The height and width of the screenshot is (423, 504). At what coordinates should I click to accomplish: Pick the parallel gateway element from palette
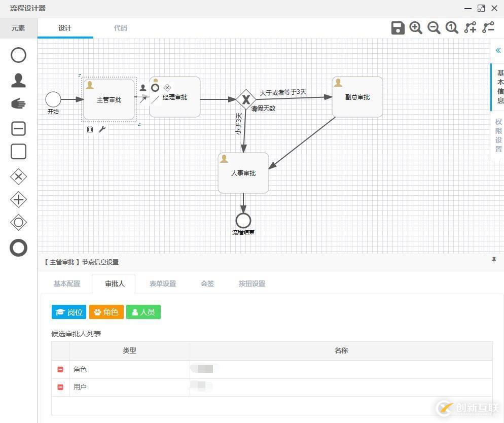coord(18,199)
